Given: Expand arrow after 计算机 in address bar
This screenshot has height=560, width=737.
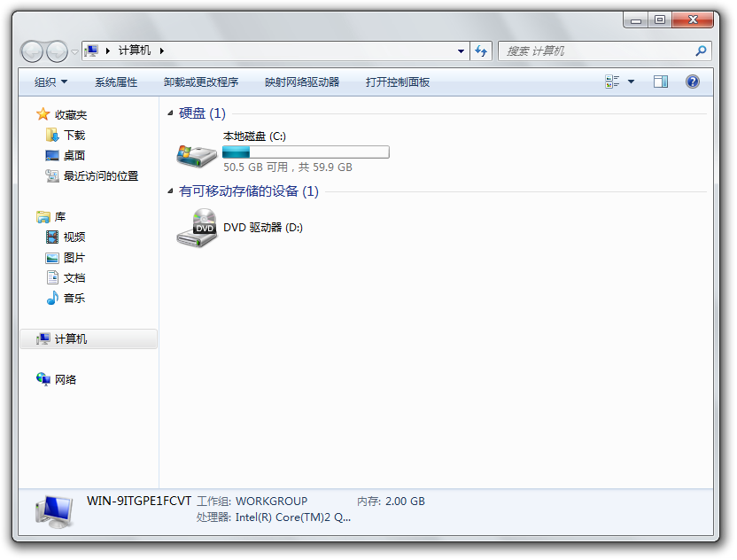Looking at the screenshot, I should click(162, 51).
